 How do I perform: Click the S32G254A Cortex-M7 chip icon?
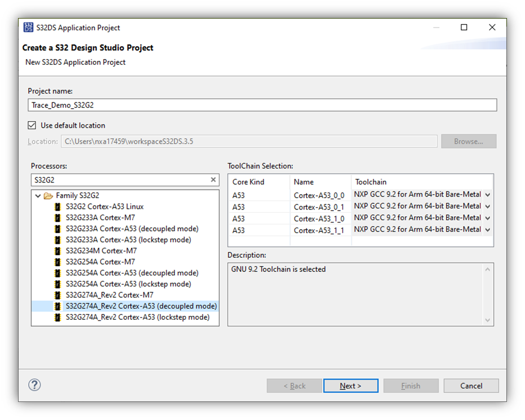click(56, 262)
